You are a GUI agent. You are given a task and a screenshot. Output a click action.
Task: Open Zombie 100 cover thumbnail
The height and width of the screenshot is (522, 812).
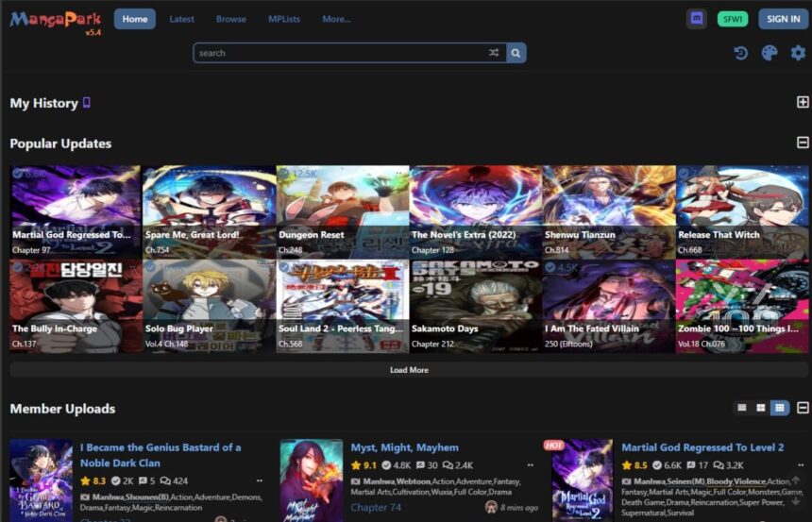click(x=742, y=306)
